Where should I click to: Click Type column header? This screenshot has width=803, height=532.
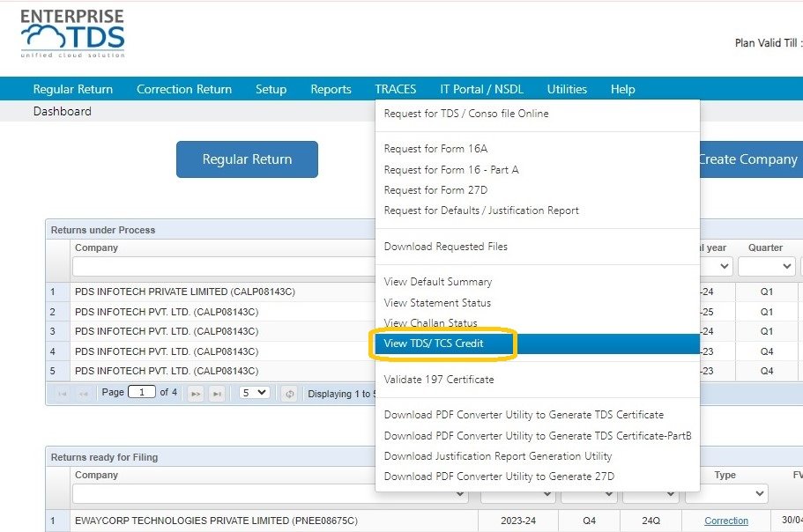coord(725,476)
